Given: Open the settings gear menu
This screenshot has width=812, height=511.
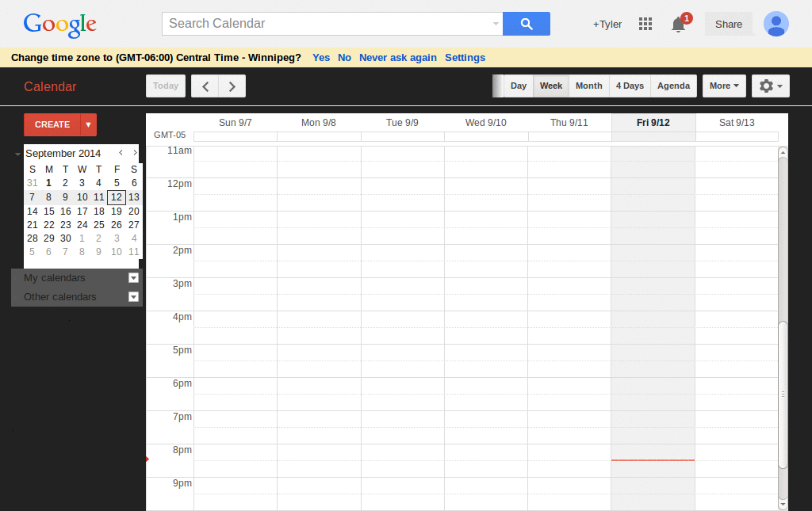Looking at the screenshot, I should (771, 86).
